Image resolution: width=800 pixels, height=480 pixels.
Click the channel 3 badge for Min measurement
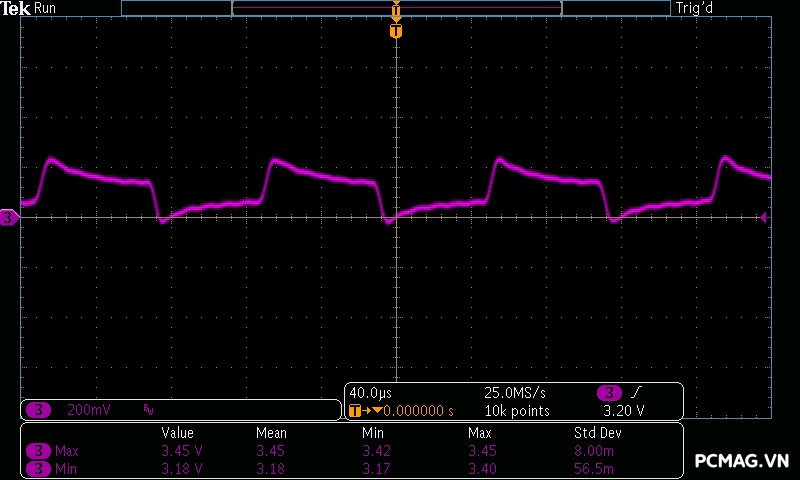(x=38, y=468)
